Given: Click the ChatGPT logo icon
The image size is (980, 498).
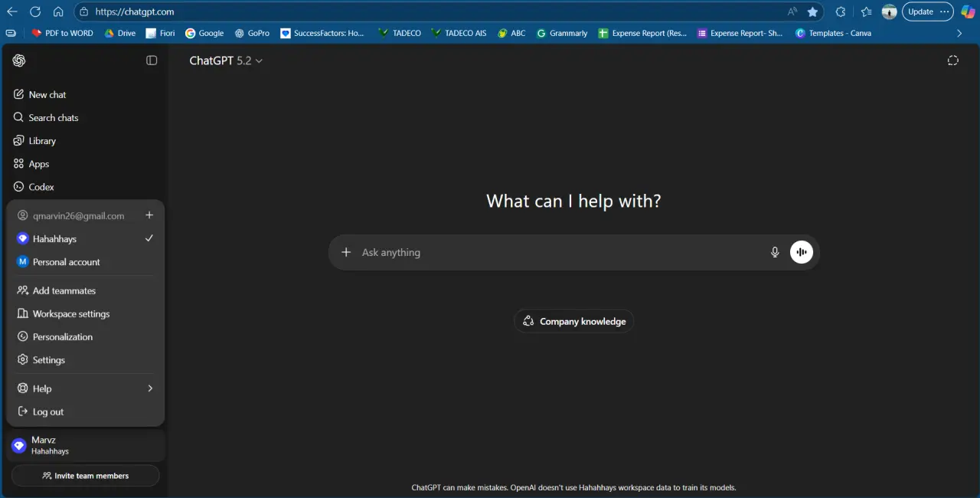Looking at the screenshot, I should click(19, 61).
